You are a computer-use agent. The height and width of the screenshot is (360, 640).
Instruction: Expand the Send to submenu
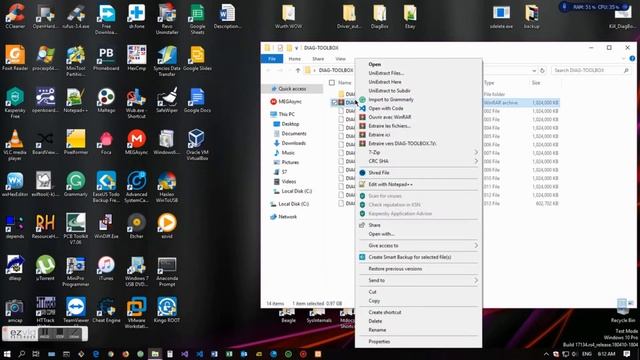click(418, 280)
